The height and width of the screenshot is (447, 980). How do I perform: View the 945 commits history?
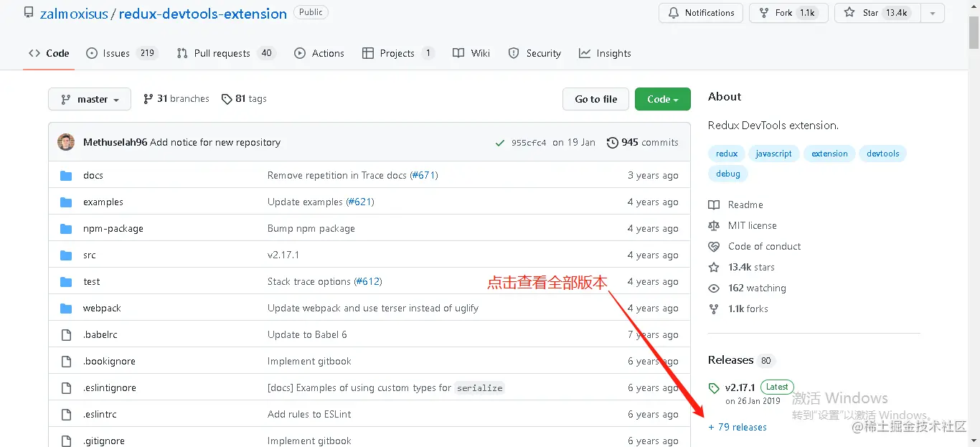643,143
